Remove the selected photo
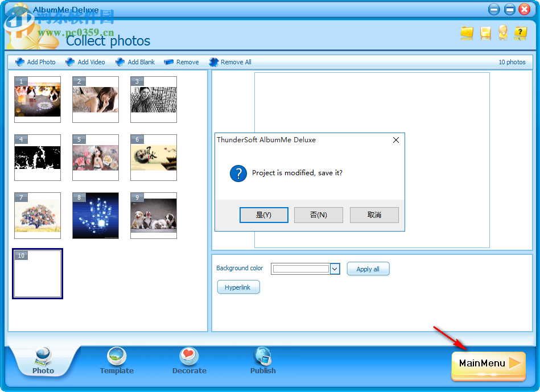Viewport: 540px width, 392px height. click(181, 62)
